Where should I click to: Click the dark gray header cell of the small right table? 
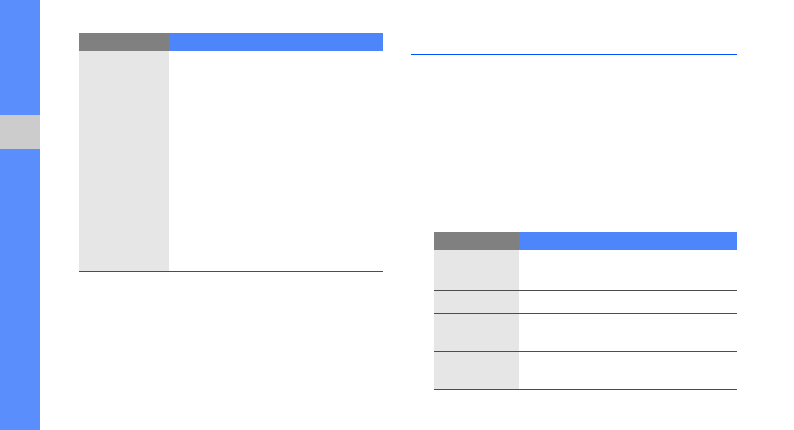click(x=476, y=241)
